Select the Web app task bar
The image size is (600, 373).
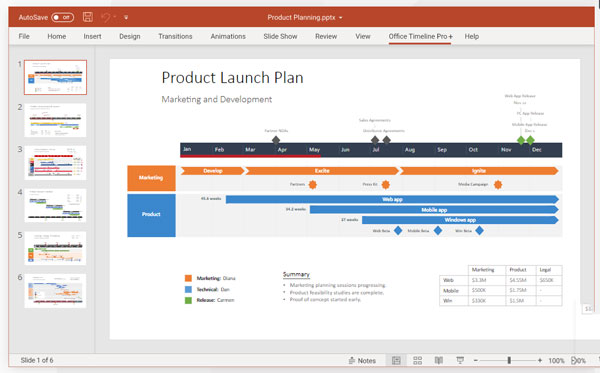tap(392, 199)
